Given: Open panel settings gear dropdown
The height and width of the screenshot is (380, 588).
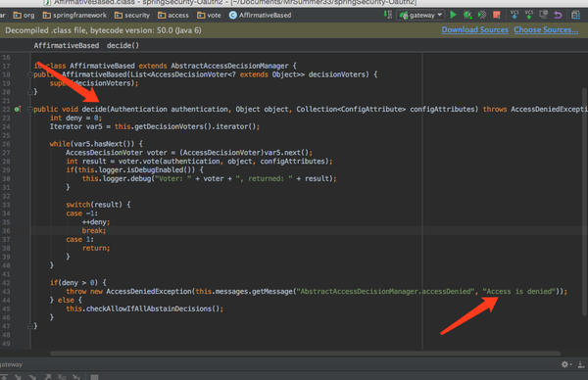Looking at the screenshot, I should pyautogui.click(x=565, y=364).
